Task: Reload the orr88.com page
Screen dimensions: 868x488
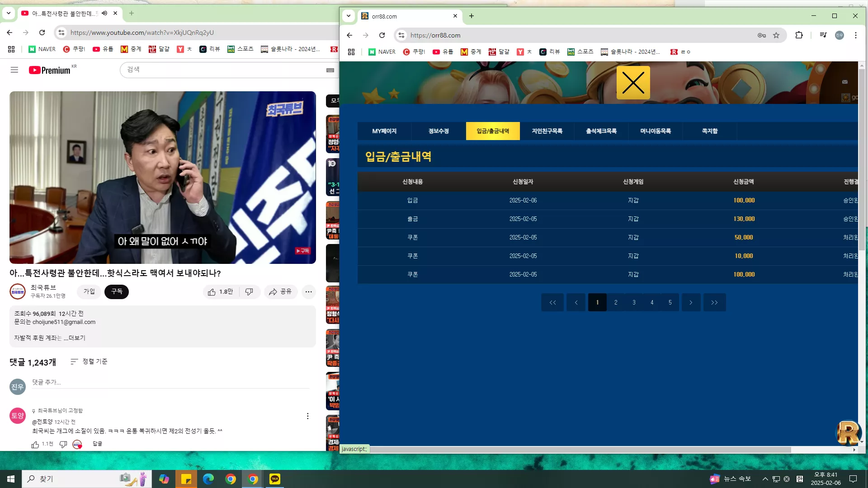Action: [x=382, y=35]
